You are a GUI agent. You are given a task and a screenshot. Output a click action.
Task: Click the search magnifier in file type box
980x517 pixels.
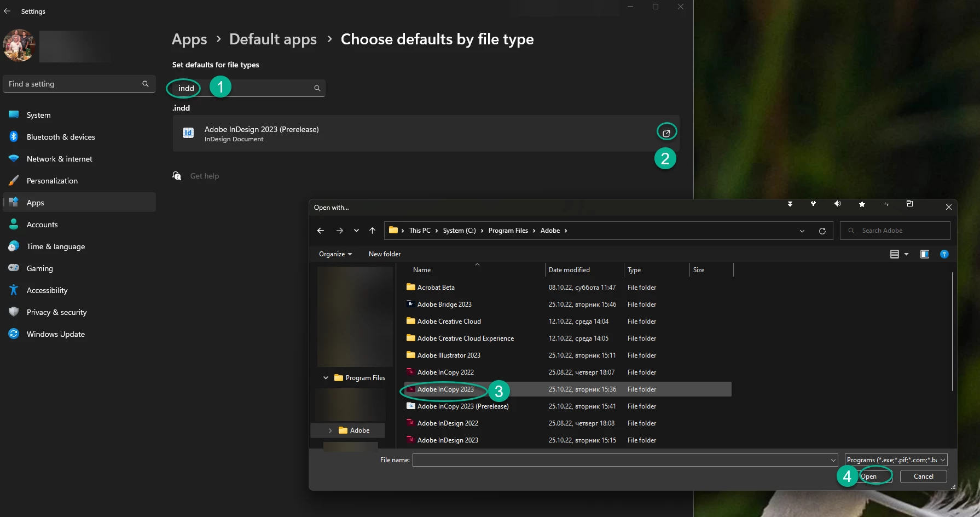pyautogui.click(x=317, y=88)
